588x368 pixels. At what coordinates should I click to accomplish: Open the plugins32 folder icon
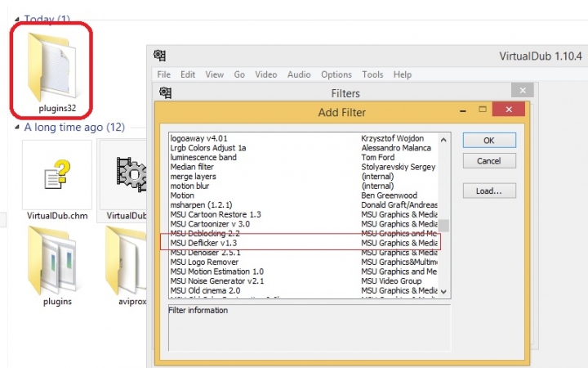pyautogui.click(x=51, y=66)
